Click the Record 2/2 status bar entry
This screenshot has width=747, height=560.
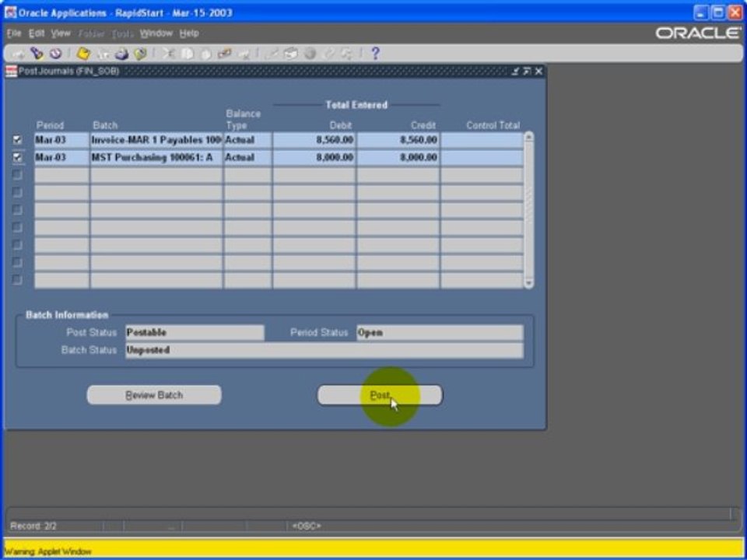point(33,527)
